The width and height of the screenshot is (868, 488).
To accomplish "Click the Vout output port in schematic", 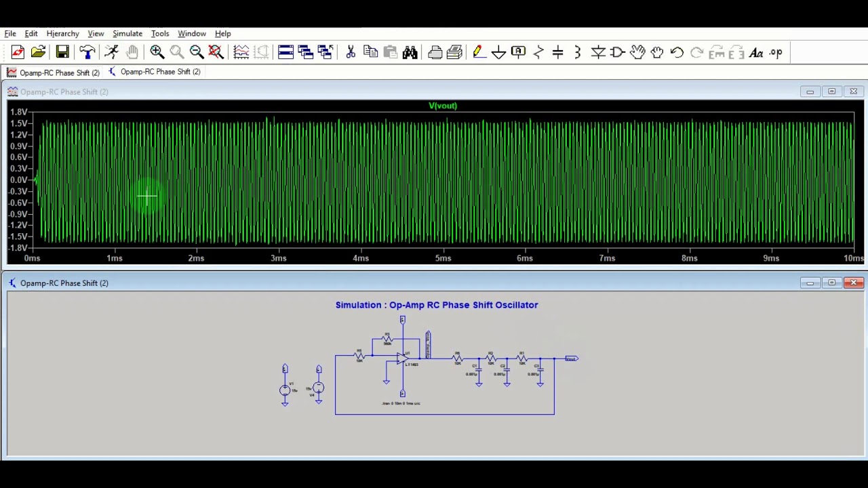I will [x=572, y=359].
